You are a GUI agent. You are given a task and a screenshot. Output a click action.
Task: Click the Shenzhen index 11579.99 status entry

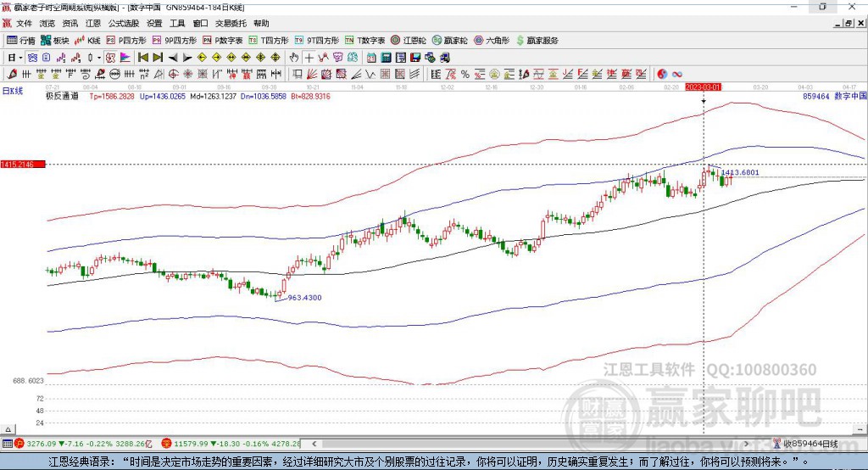tap(231, 444)
